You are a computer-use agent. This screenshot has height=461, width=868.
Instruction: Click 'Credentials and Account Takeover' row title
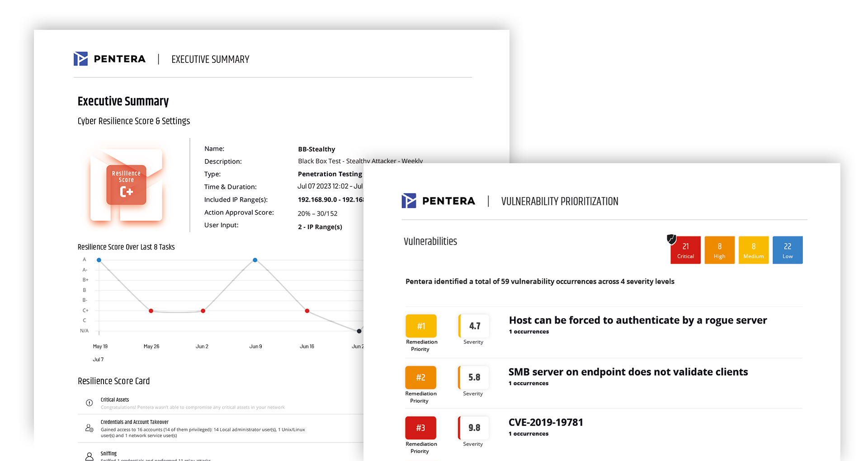click(x=134, y=422)
